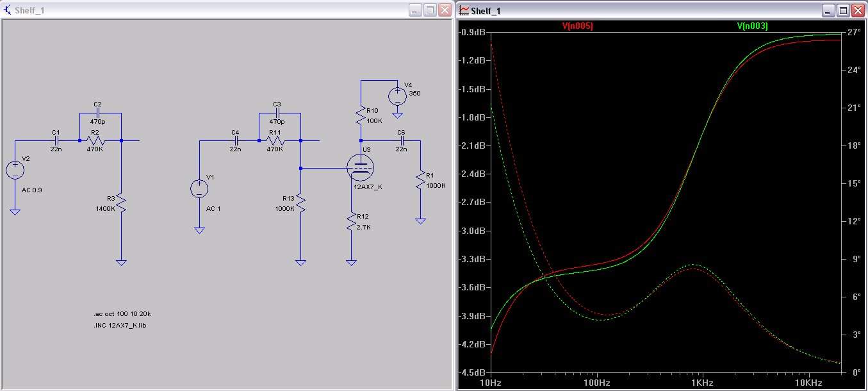The image size is (868, 391).
Task: Click the frequency axis at 1KHz
Action: click(x=703, y=383)
